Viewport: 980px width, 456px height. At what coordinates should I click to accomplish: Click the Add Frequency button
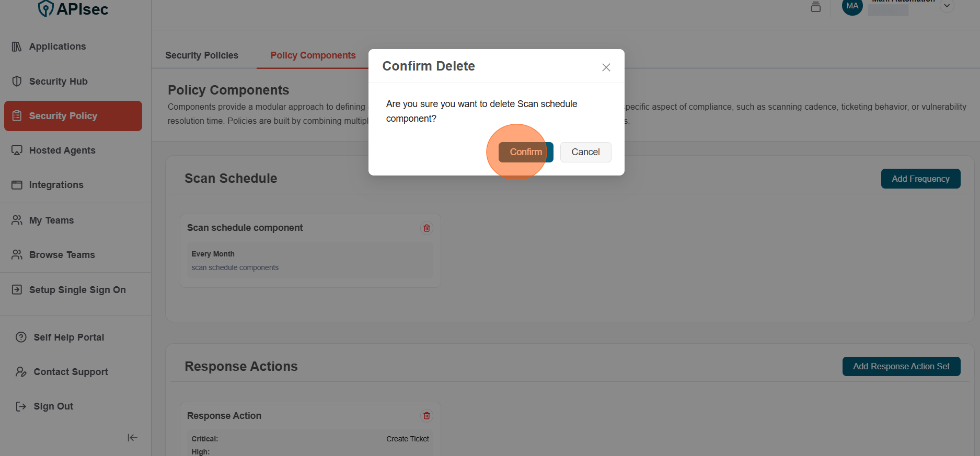point(920,179)
